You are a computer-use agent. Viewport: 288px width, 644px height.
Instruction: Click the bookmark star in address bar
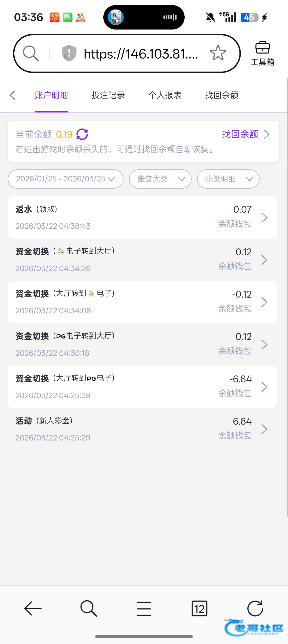pos(218,53)
